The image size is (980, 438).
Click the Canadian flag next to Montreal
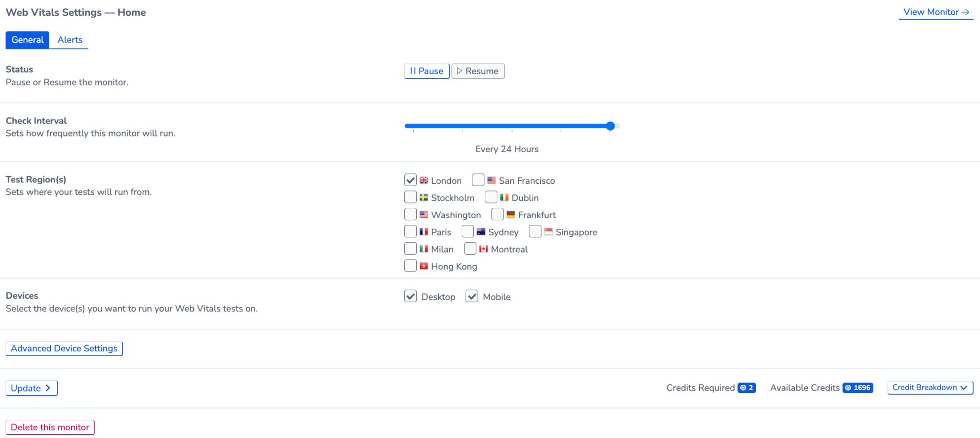click(x=484, y=249)
